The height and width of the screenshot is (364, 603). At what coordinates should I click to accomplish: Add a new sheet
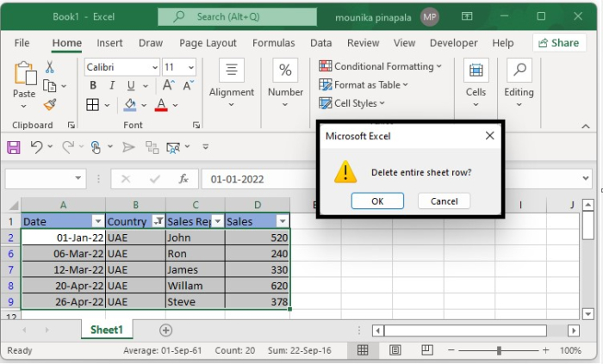(165, 330)
